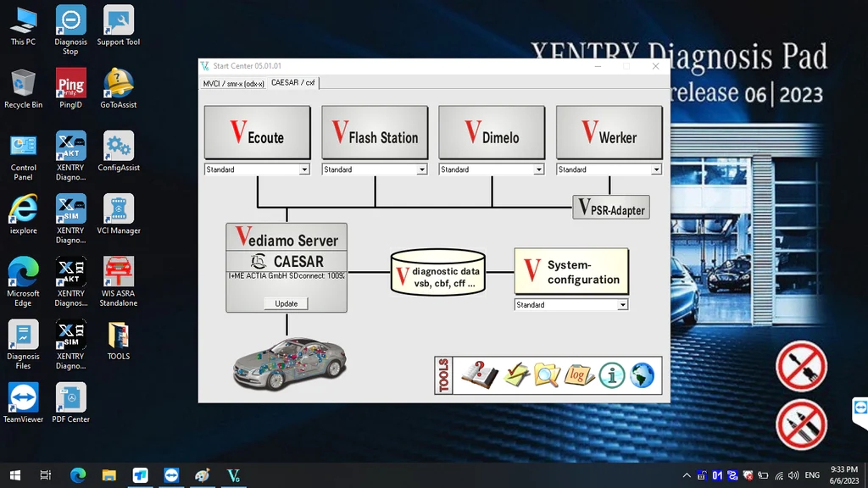Open System-configuration
Screen dimensions: 868x488
pos(571,271)
